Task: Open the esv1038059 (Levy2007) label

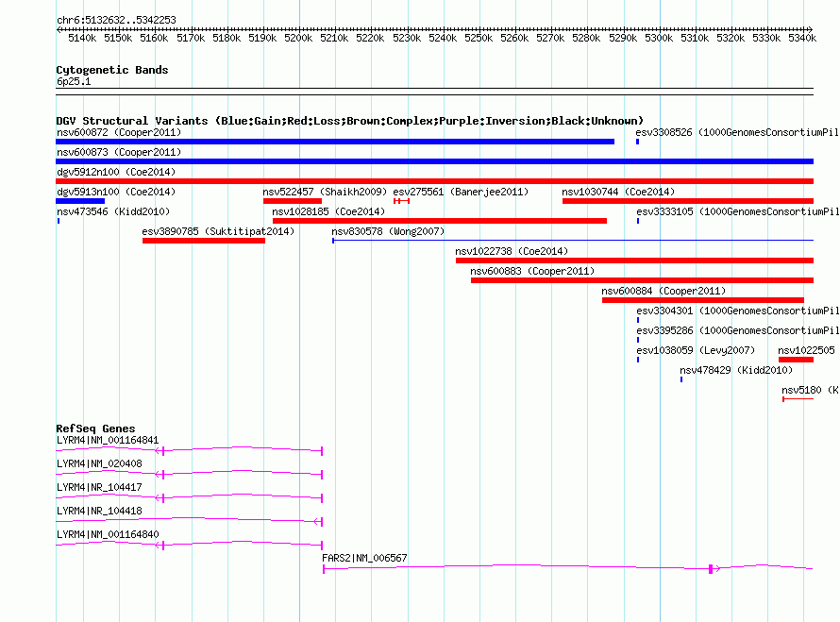Action: pos(696,350)
